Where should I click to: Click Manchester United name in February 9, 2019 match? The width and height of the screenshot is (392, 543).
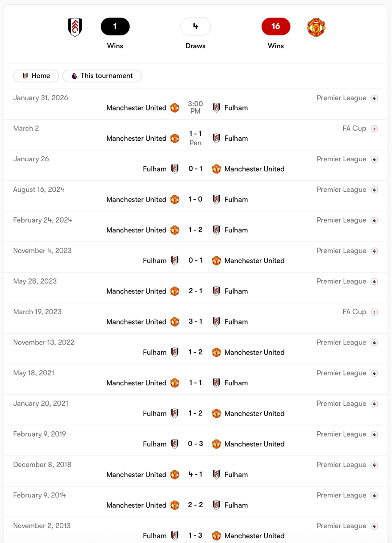pyautogui.click(x=254, y=444)
